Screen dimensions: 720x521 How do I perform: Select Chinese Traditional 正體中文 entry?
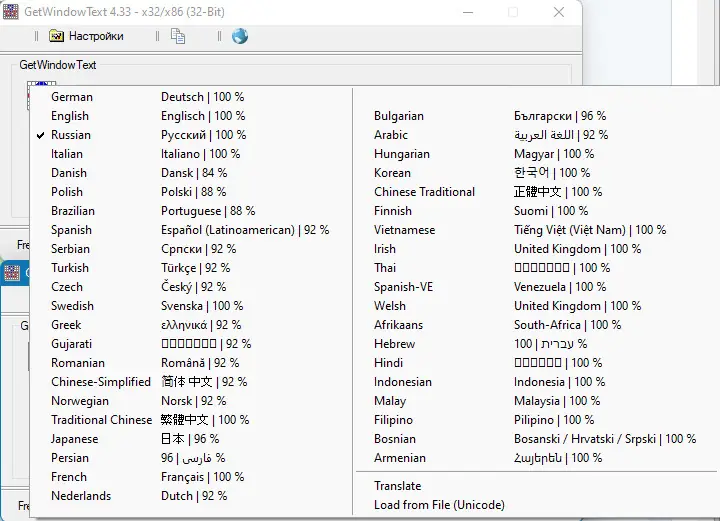pyautogui.click(x=536, y=192)
